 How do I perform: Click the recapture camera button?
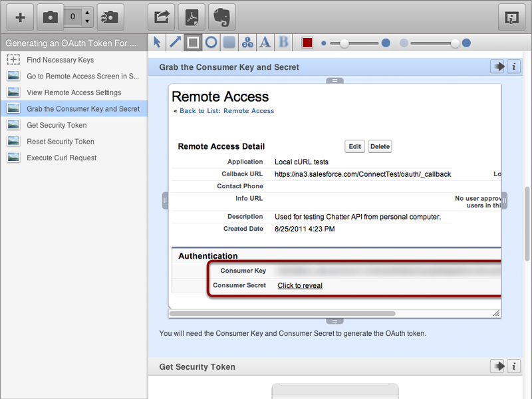point(110,17)
